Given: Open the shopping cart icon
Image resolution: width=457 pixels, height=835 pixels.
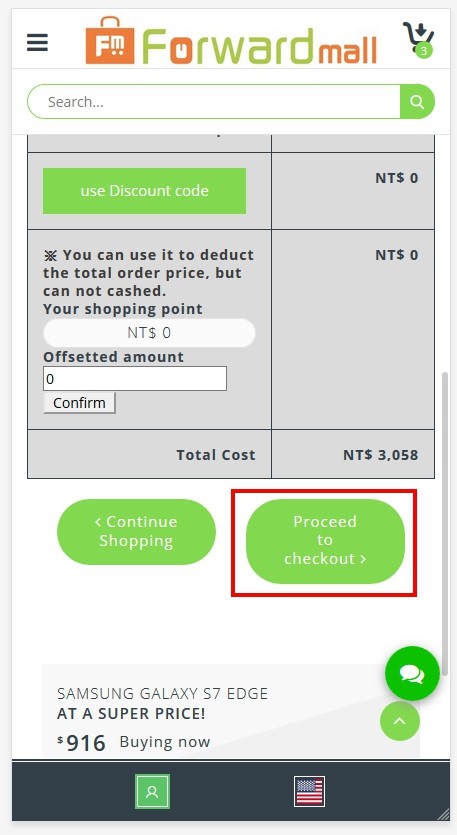Looking at the screenshot, I should pos(419,39).
